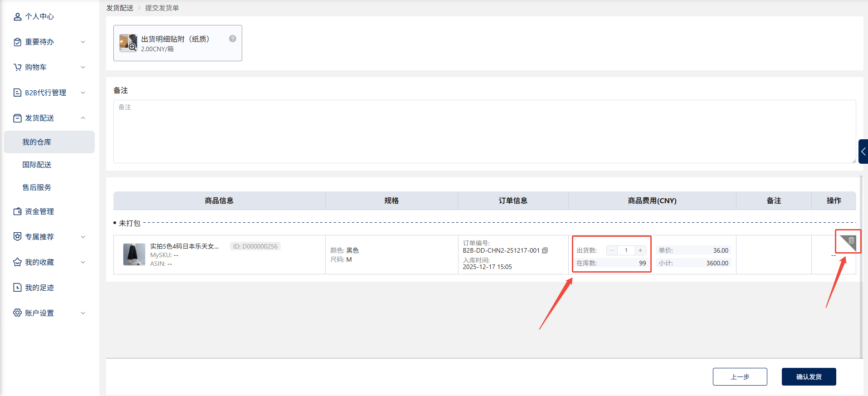Image resolution: width=868 pixels, height=396 pixels.
Task: Click the 未打包 group label
Action: [x=130, y=223]
